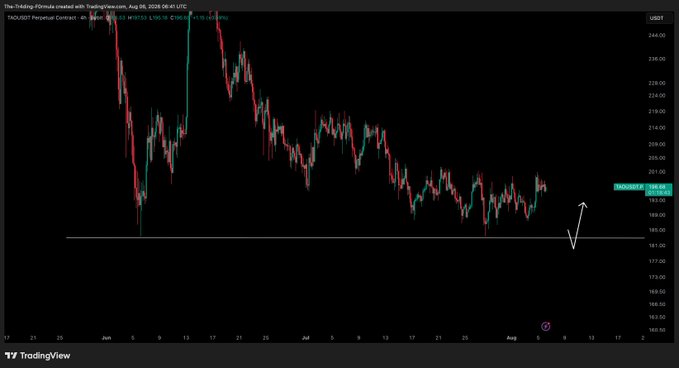Click the 160.50 price axis label
The width and height of the screenshot is (679, 368).
[656, 330]
